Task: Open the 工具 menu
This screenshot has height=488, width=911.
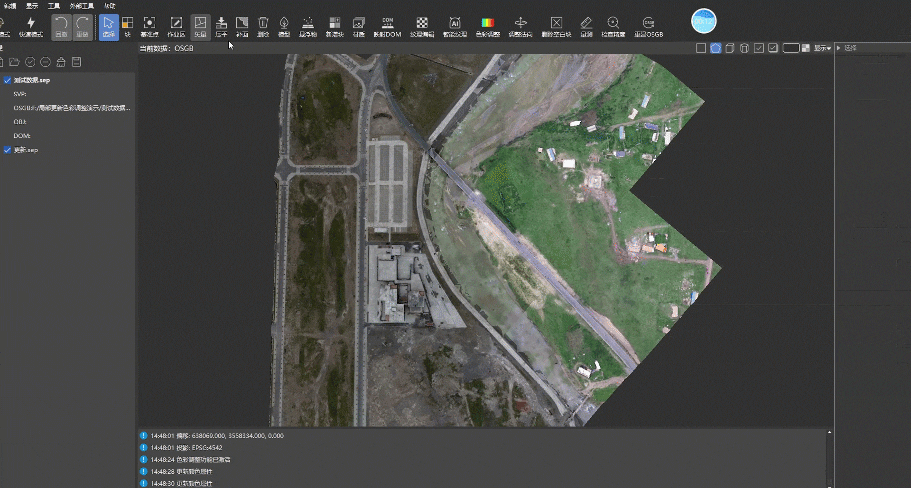Action: tap(53, 5)
